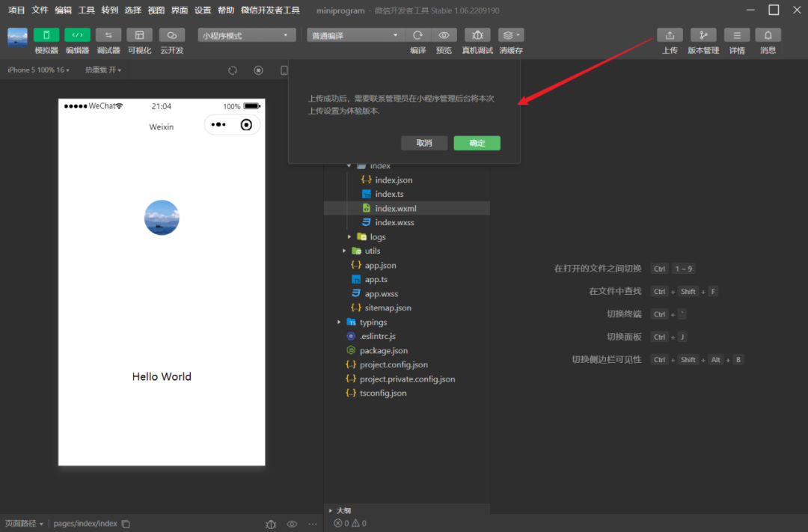Collapse the index folder in file tree
The height and width of the screenshot is (532, 808).
(349, 165)
